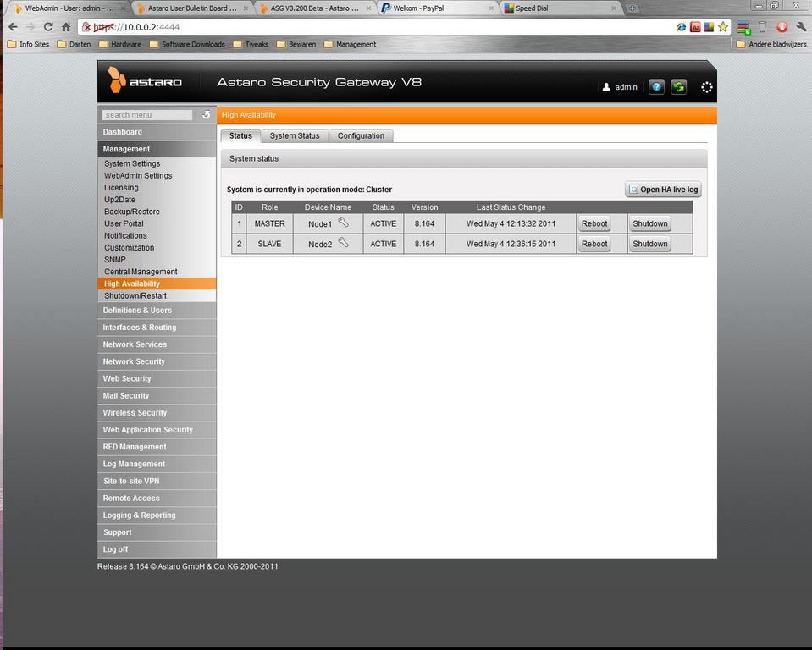The width and height of the screenshot is (812, 650).
Task: Click the red extension icon near the wrench
Action: coord(782,27)
